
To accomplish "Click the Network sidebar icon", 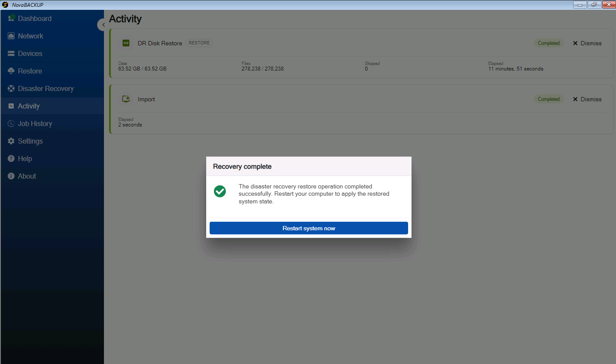I will [11, 36].
